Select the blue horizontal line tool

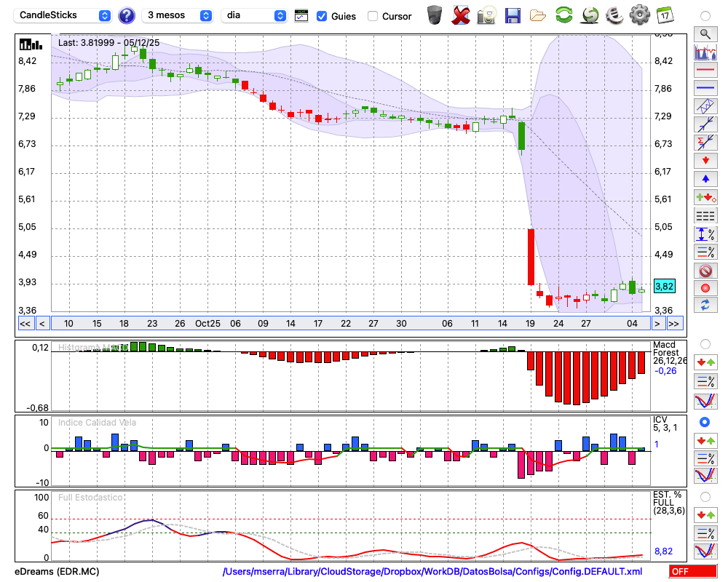click(x=705, y=88)
